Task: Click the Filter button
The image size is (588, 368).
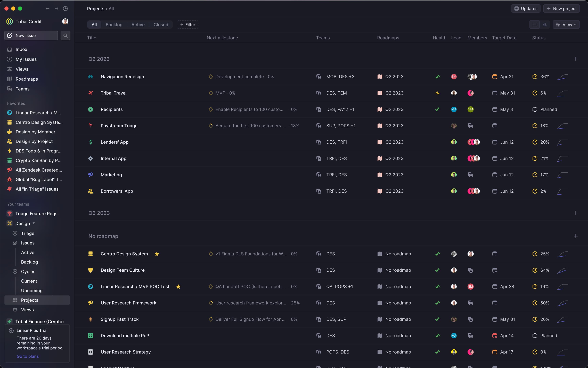Action: 187,25
